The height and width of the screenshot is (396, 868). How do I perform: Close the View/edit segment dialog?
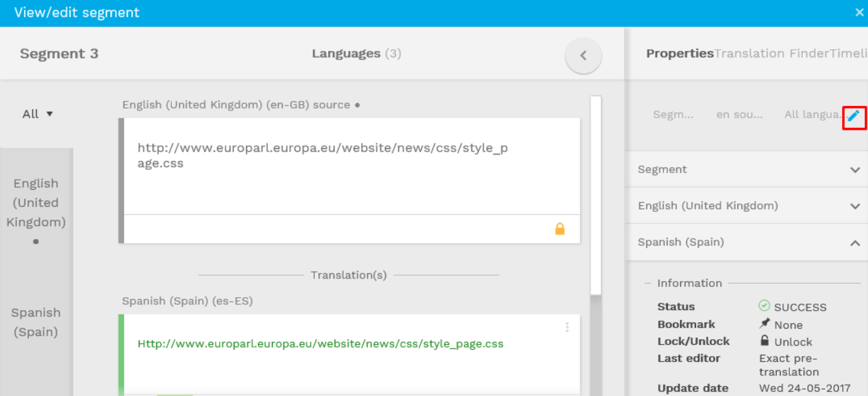click(x=859, y=12)
